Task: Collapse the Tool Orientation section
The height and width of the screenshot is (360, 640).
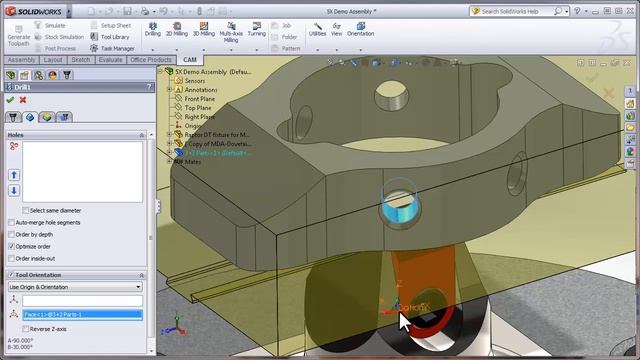Action: (142, 275)
